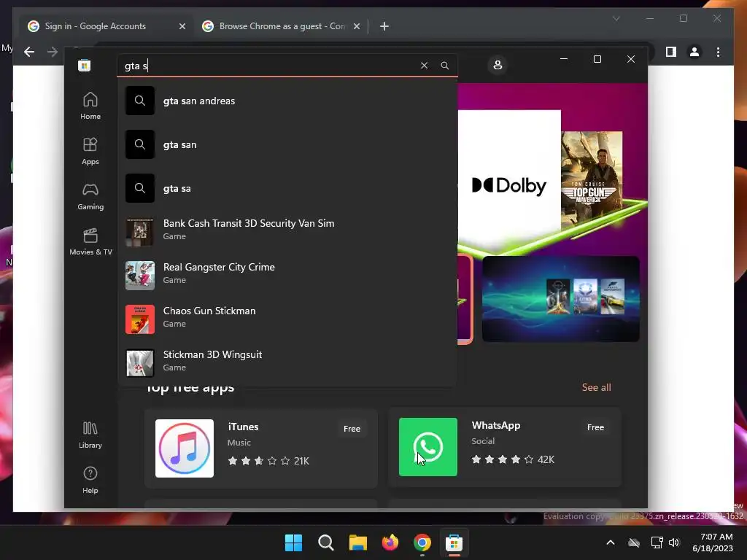Open taskbar Search
747x560 pixels.
click(x=326, y=542)
